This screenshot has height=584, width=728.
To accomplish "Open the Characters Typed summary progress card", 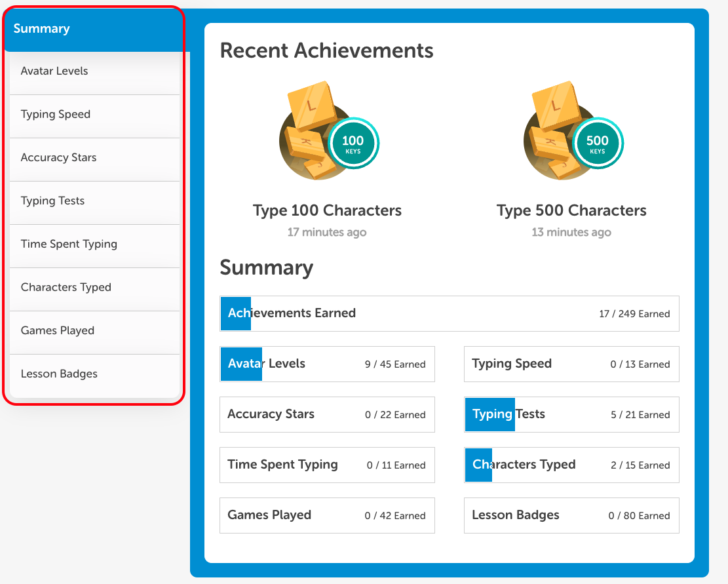I will tap(571, 465).
